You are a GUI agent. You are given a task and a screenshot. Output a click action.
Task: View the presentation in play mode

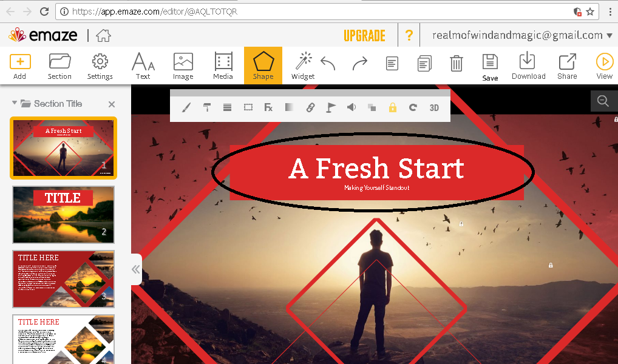(x=604, y=66)
